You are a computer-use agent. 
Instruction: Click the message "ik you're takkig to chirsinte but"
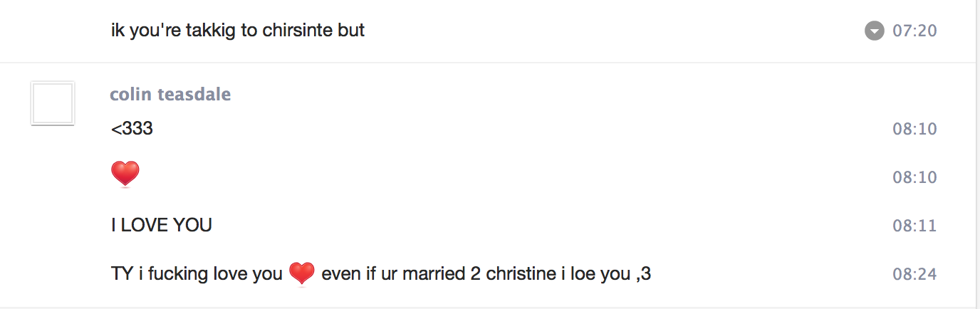point(238,31)
